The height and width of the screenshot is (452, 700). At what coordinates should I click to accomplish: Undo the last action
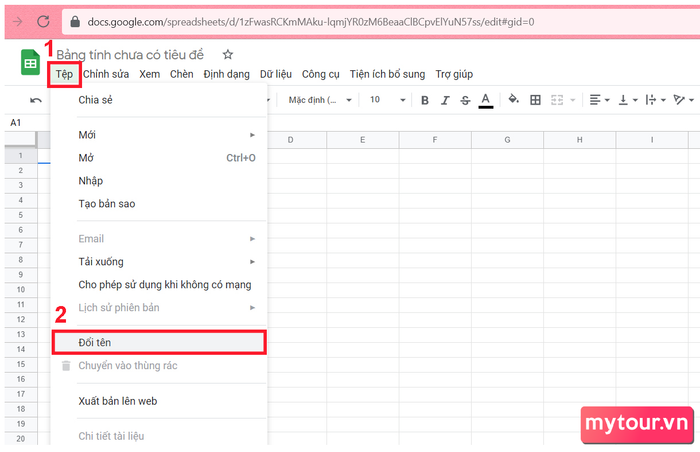tap(36, 100)
